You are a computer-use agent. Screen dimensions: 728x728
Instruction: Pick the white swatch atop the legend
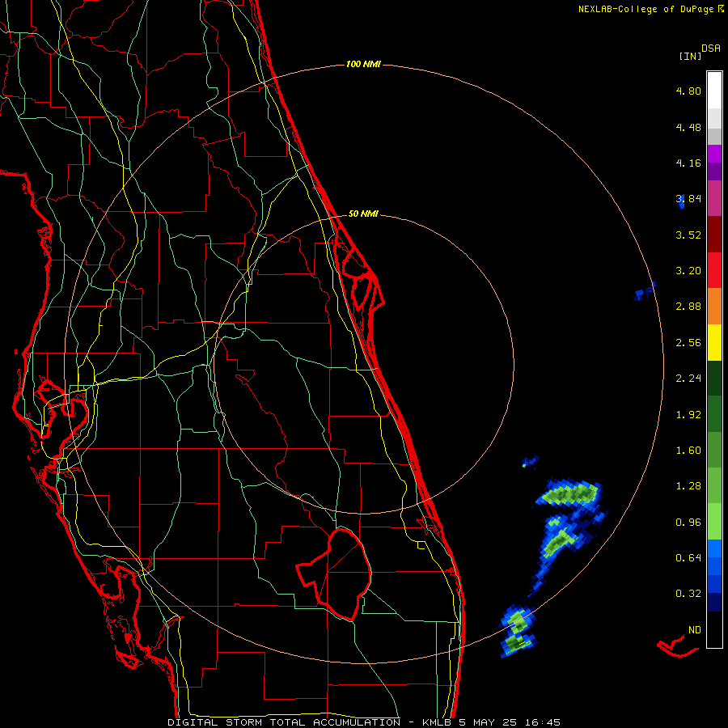pos(714,90)
